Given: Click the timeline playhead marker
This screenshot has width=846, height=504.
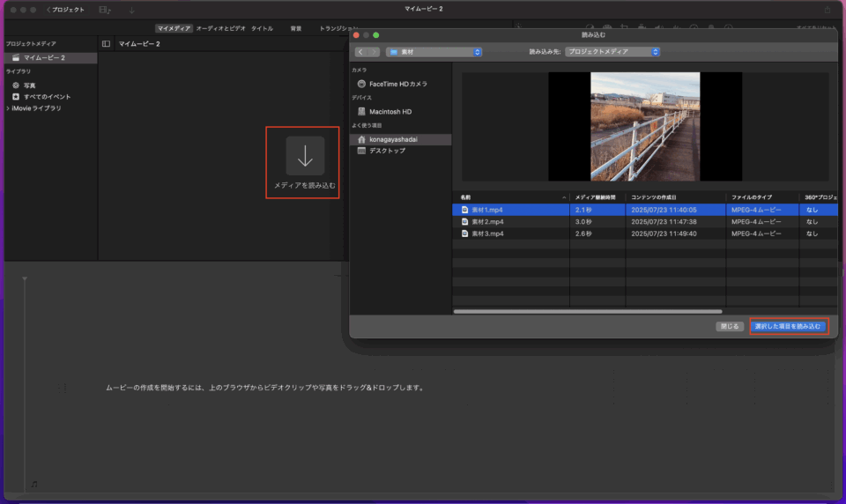Looking at the screenshot, I should 25,279.
